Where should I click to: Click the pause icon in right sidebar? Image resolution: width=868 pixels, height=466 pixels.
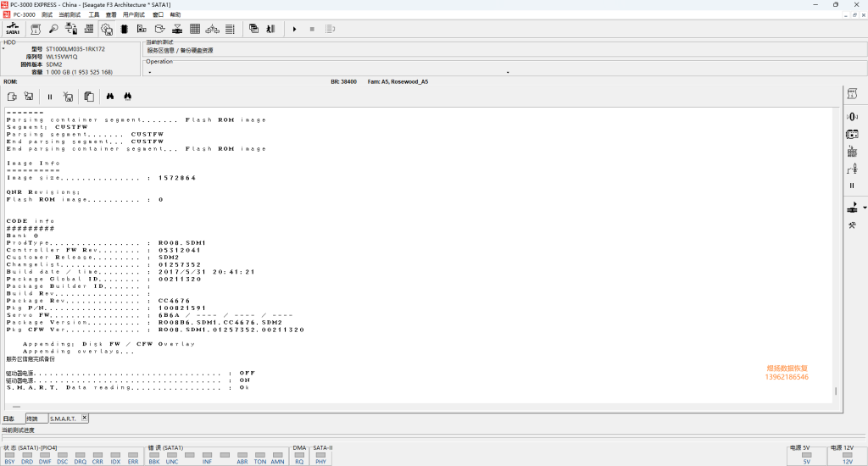pos(852,186)
